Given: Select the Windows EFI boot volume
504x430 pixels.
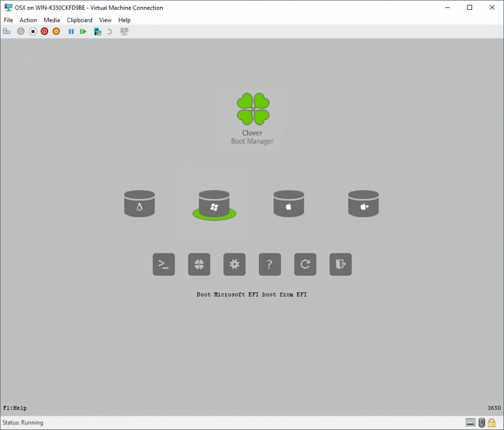Looking at the screenshot, I should click(214, 205).
